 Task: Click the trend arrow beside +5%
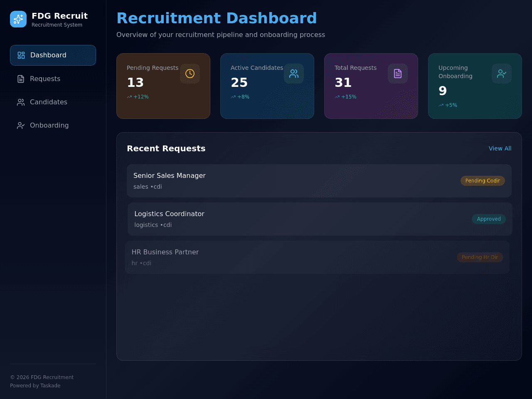pos(441,105)
